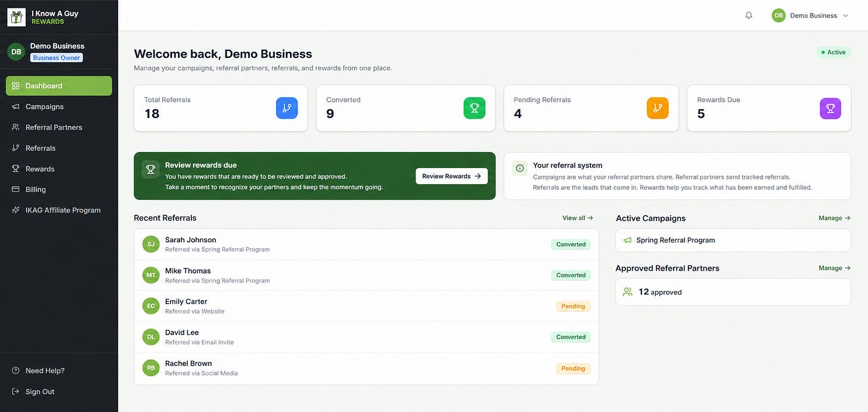Select Referrals in the sidebar

pos(59,148)
